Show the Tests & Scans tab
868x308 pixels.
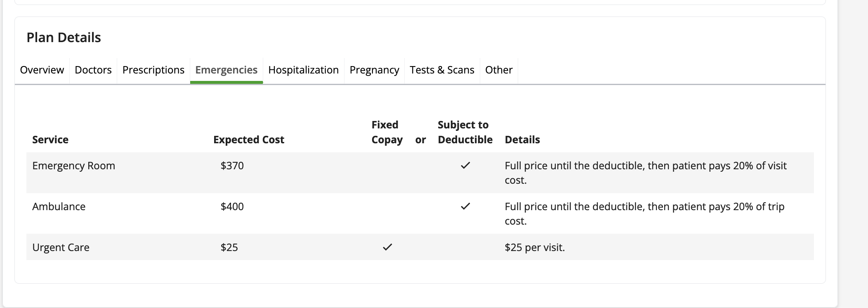442,70
